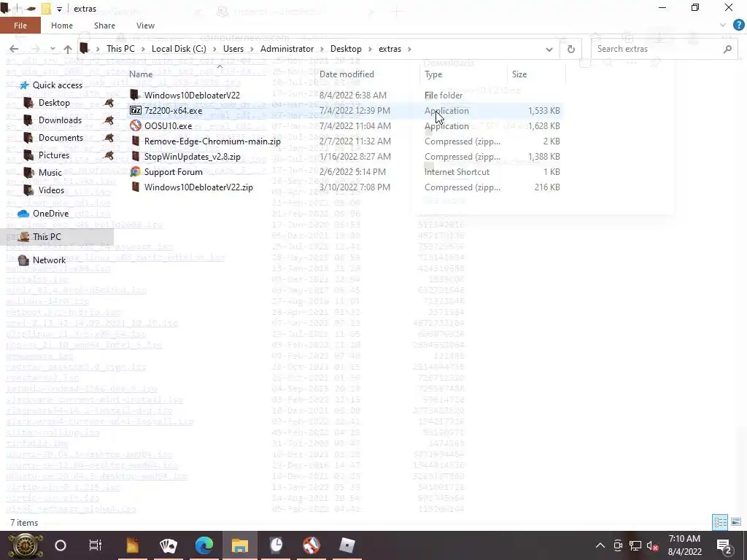The image size is (747, 560).
Task: Click the 3/10/2022 7:08 PM date cell
Action: (355, 187)
